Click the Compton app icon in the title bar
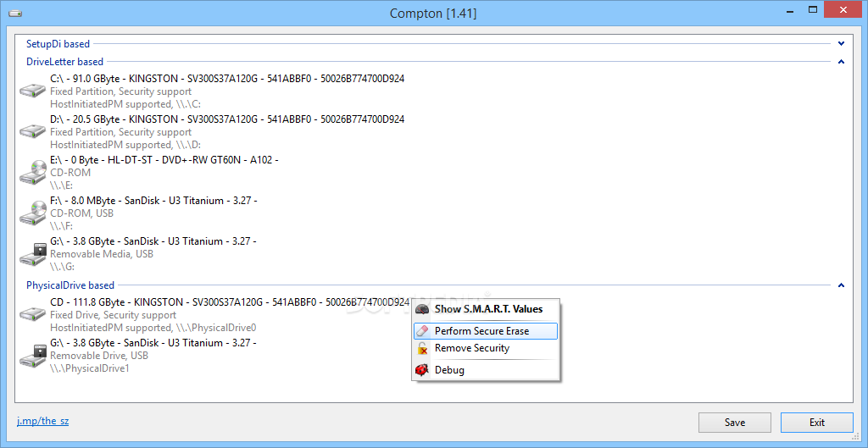 click(15, 12)
